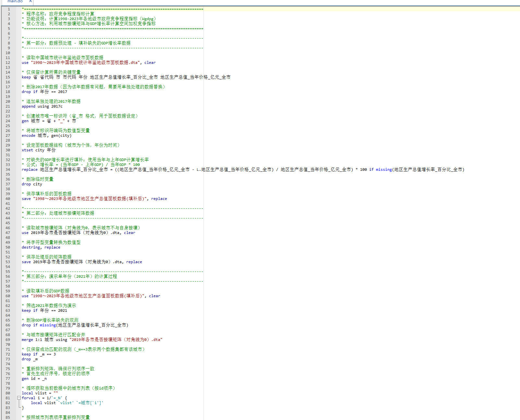The width and height of the screenshot is (520, 420).
Task: Click the '第二部分' section header comment
Action: pos(60,213)
